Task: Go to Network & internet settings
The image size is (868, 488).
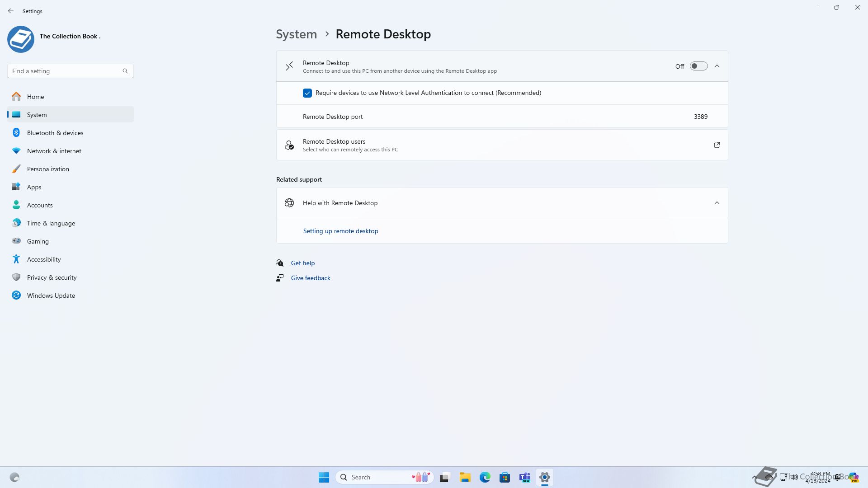Action: click(x=71, y=151)
